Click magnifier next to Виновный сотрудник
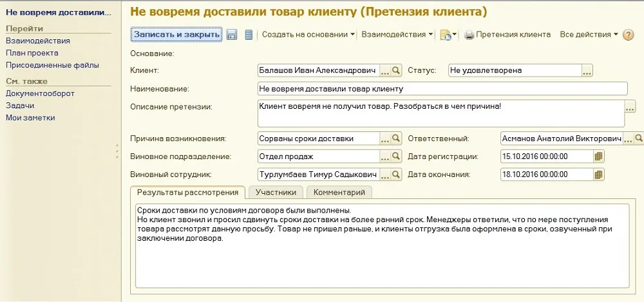This screenshot has height=302, width=644. [396, 175]
